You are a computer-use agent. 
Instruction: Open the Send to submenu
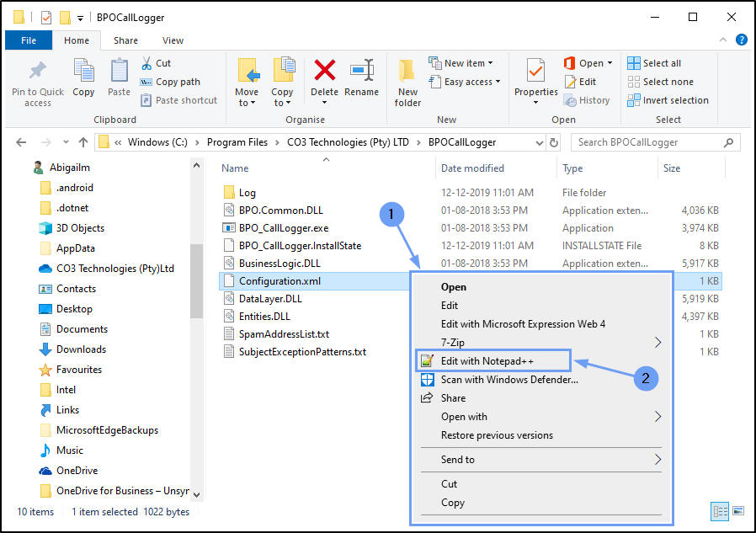[x=540, y=460]
